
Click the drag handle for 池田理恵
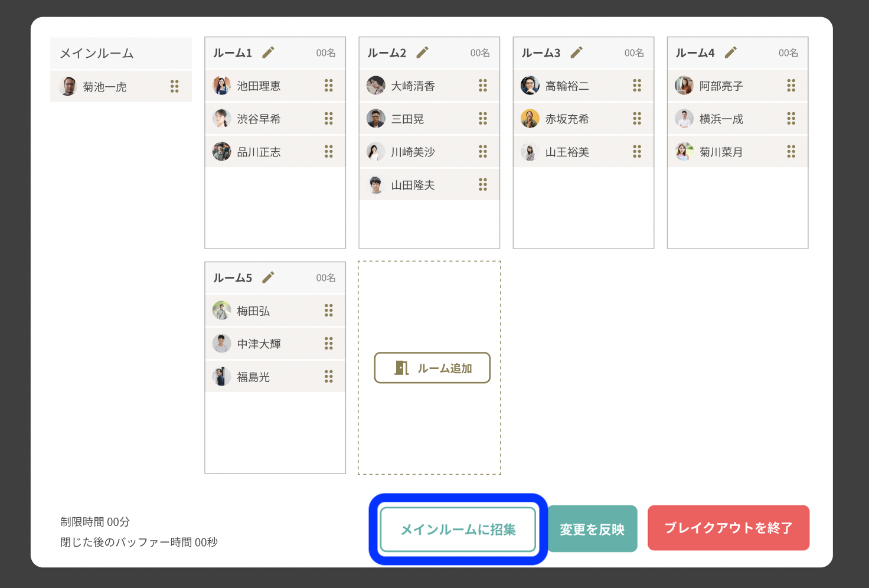(328, 86)
